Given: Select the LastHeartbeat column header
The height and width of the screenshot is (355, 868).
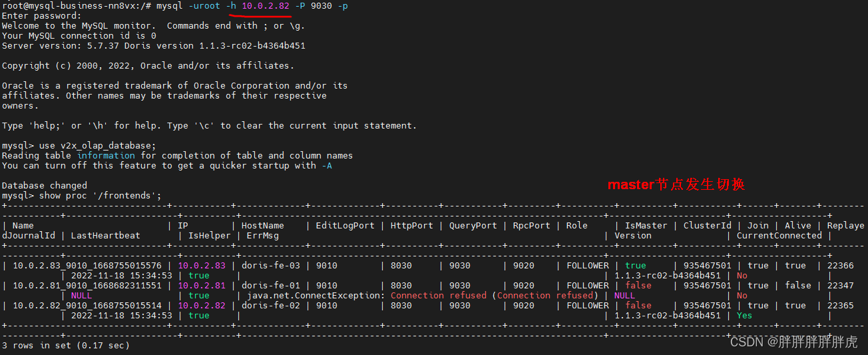Looking at the screenshot, I should (106, 236).
